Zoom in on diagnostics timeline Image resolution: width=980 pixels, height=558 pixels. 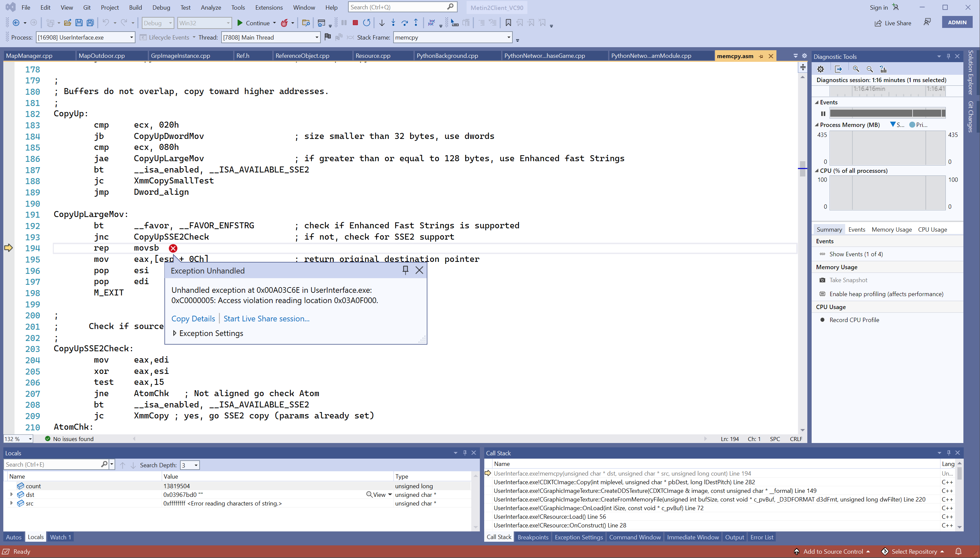855,69
